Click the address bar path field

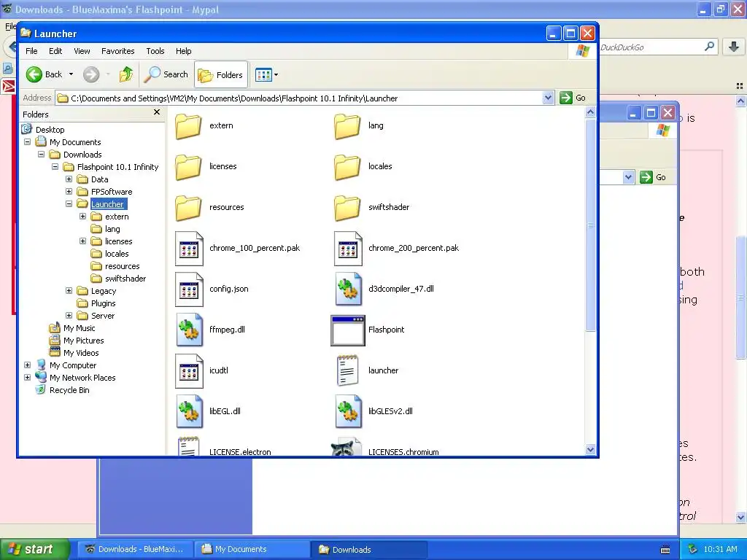click(299, 98)
